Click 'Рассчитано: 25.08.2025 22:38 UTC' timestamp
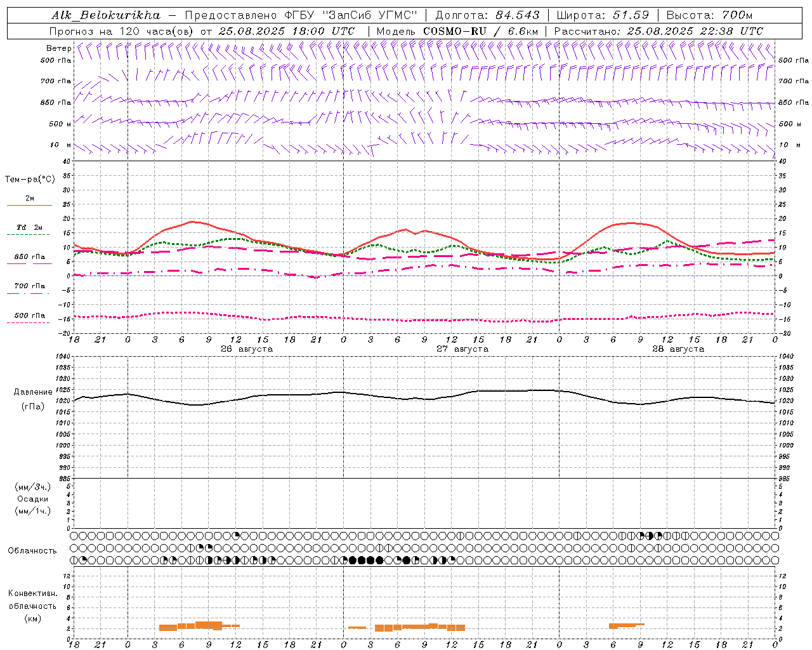The image size is (812, 650). [x=658, y=31]
